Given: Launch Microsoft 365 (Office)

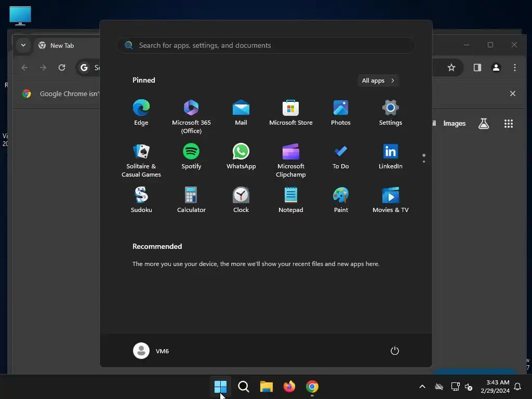Looking at the screenshot, I should 191,117.
